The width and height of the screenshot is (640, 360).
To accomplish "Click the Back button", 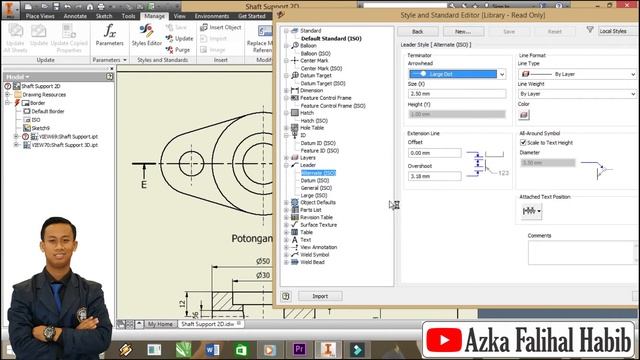I will click(418, 31).
